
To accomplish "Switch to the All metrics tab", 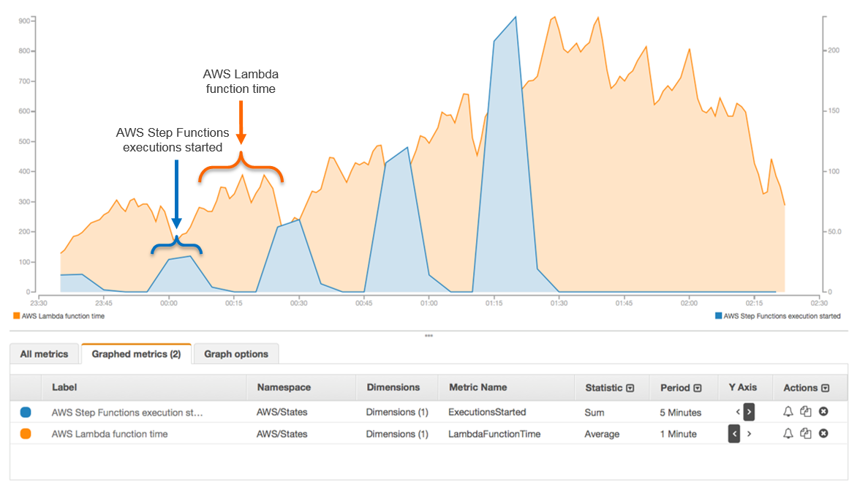I will 44,354.
